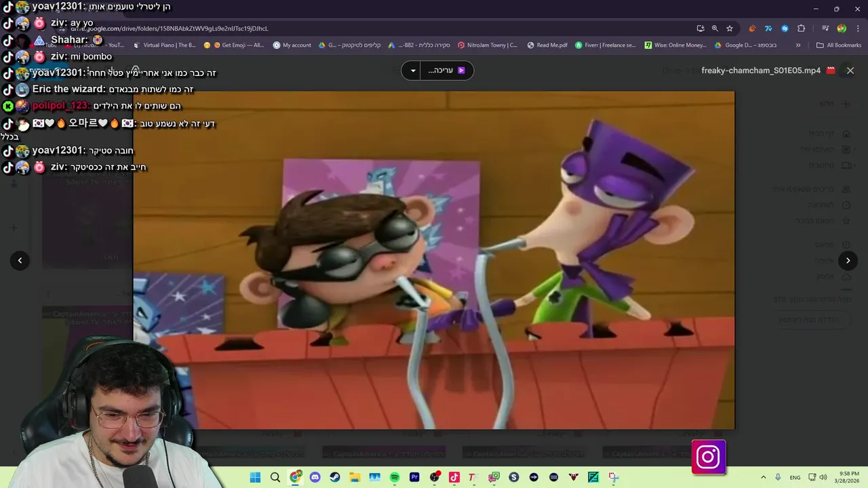Click the Google Drive address bar URL

(170, 28)
